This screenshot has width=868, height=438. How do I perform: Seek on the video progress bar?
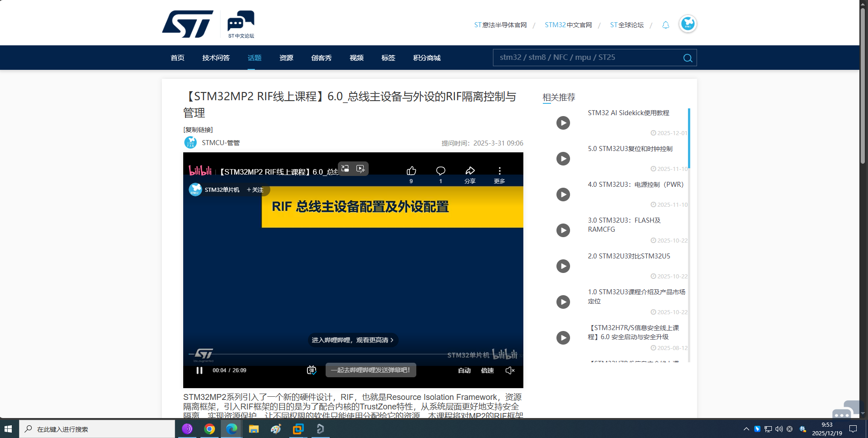(x=353, y=354)
